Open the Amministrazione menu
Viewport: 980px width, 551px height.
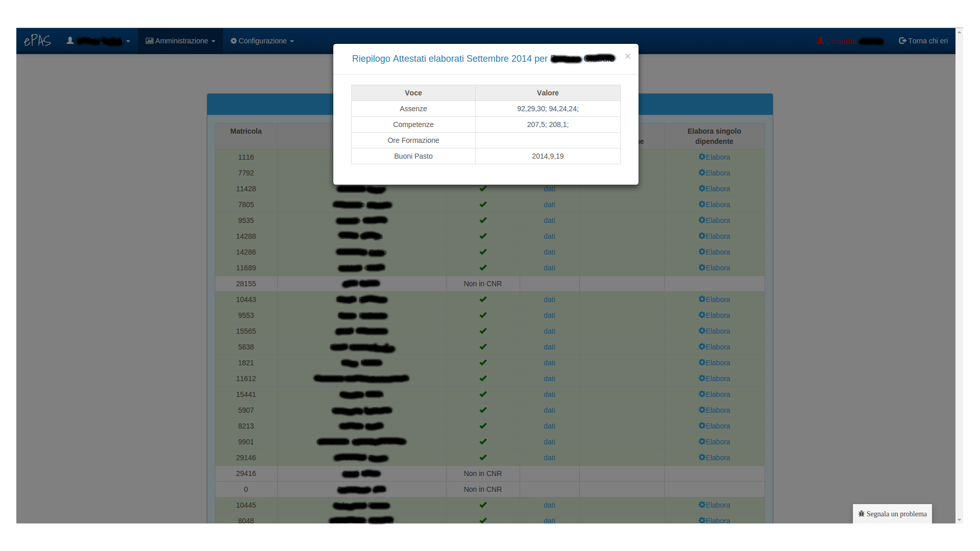(180, 41)
